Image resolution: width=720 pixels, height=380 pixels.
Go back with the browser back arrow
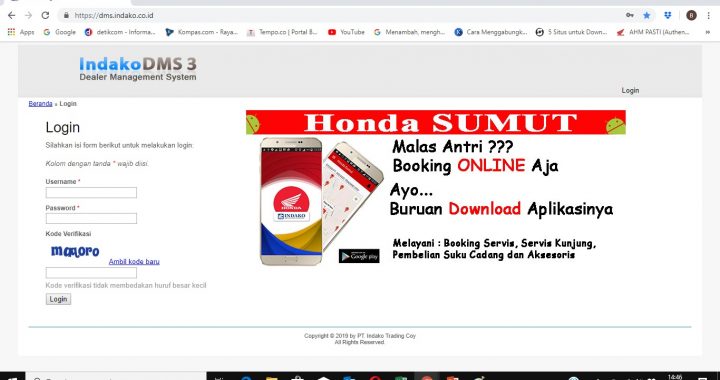[x=11, y=16]
